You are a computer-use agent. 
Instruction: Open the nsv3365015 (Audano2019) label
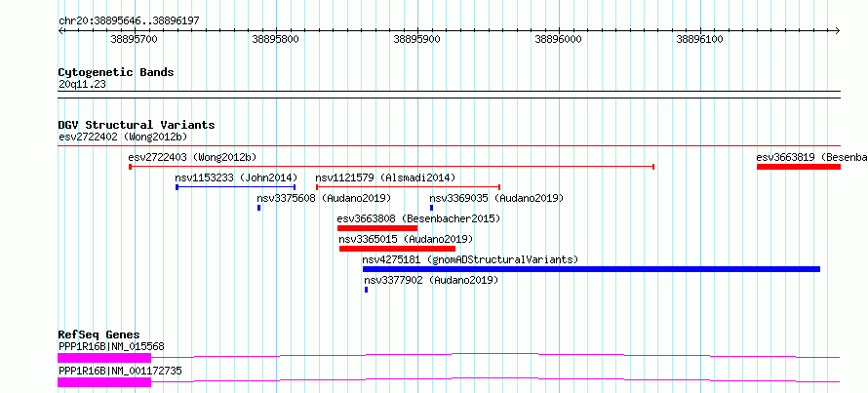pyautogui.click(x=406, y=239)
